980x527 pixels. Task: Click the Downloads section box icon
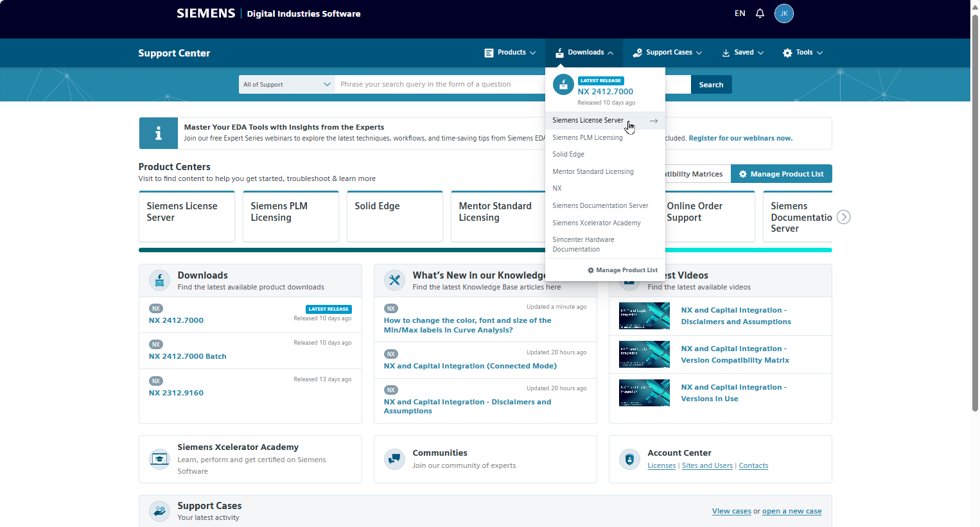(x=160, y=281)
